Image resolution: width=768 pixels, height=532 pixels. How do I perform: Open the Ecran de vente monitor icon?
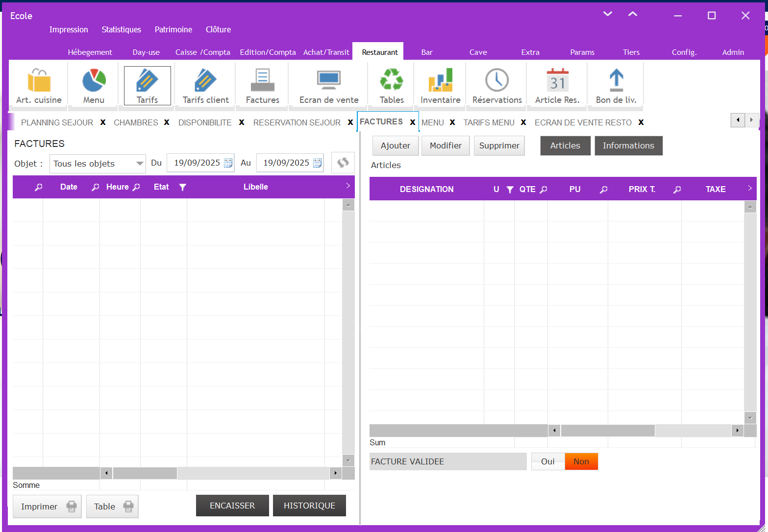click(329, 81)
